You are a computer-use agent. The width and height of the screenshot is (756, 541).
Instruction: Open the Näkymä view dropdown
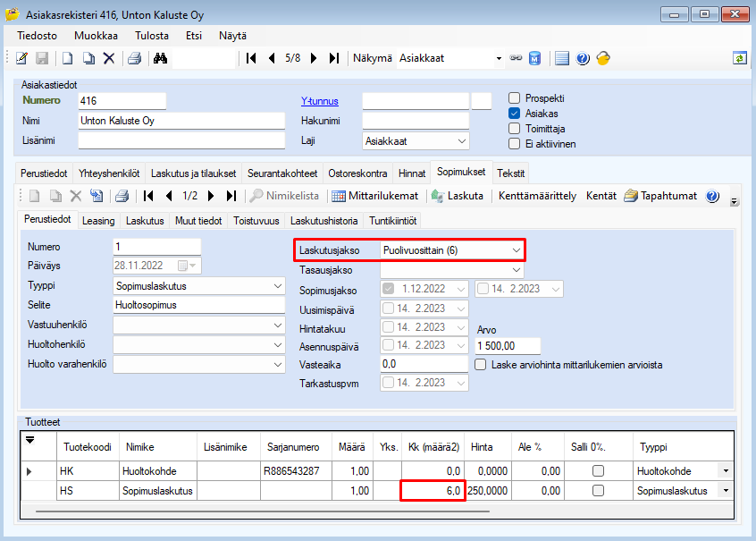point(499,58)
